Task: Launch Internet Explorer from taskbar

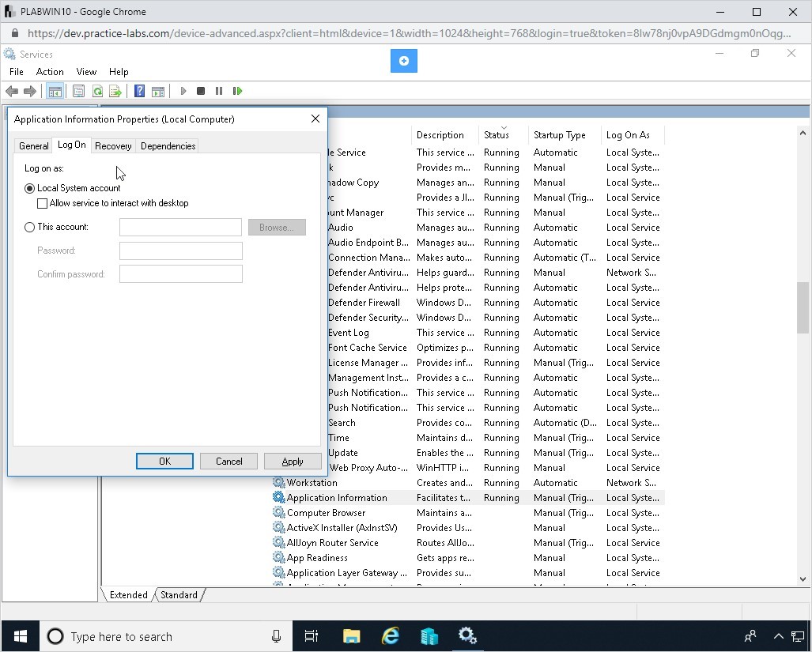Action: click(x=390, y=636)
